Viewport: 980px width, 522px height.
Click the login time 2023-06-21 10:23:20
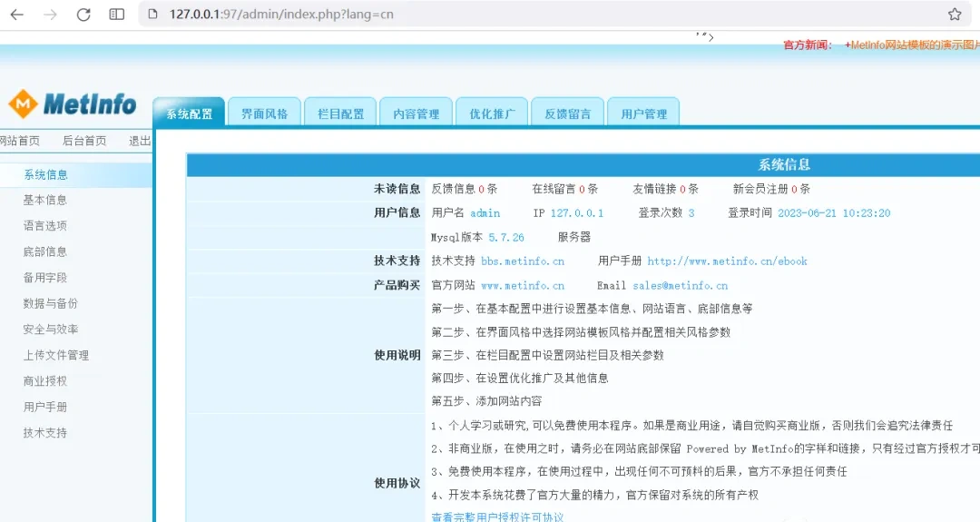click(x=834, y=213)
